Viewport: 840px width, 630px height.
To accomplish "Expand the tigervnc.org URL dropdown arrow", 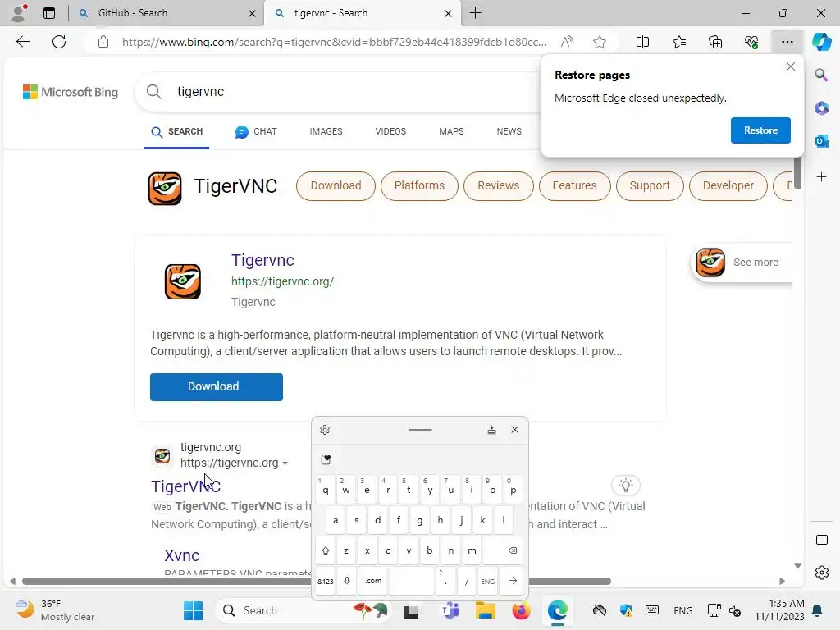I will 285,463.
